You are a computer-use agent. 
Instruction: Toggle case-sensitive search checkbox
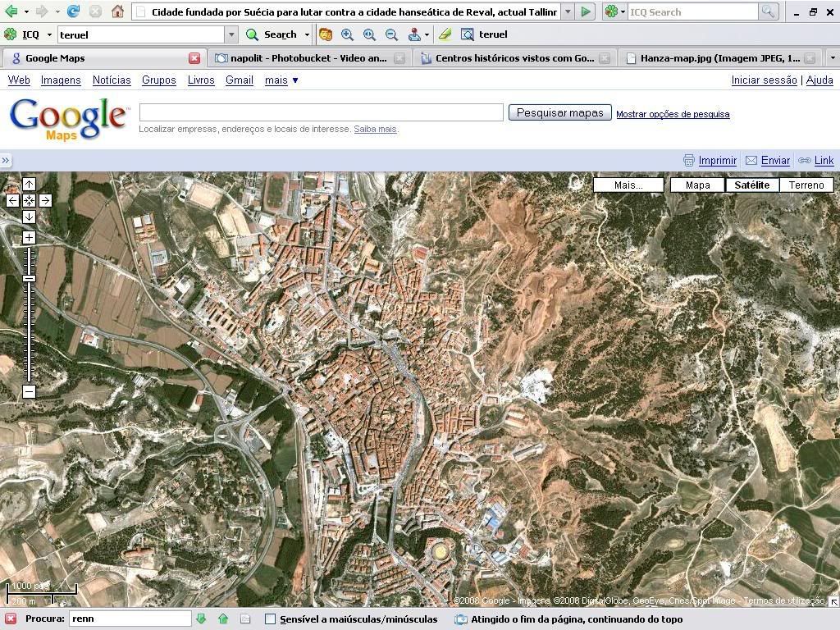click(270, 619)
